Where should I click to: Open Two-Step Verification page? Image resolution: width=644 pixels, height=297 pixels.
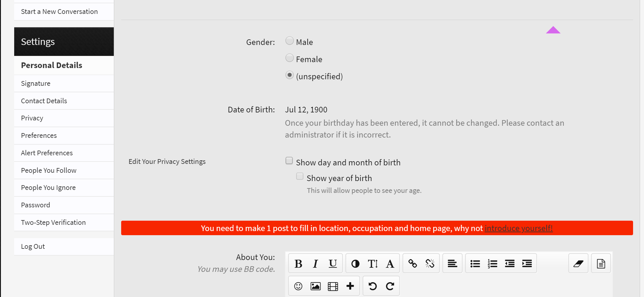pyautogui.click(x=64, y=222)
